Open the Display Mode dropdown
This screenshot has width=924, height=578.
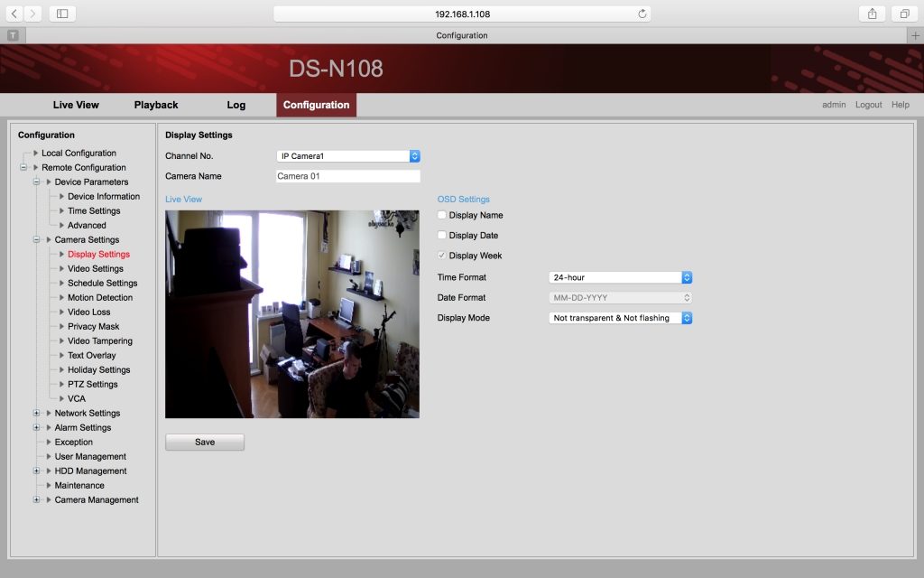pos(620,318)
